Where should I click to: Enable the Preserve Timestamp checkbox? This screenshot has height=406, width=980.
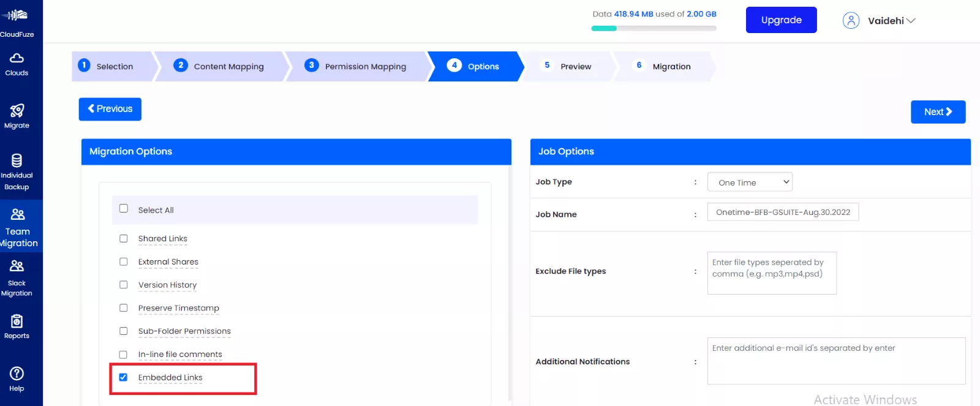tap(124, 308)
